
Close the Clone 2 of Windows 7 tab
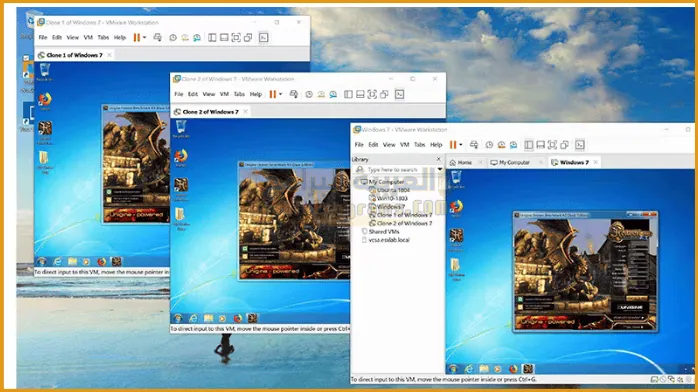point(245,112)
